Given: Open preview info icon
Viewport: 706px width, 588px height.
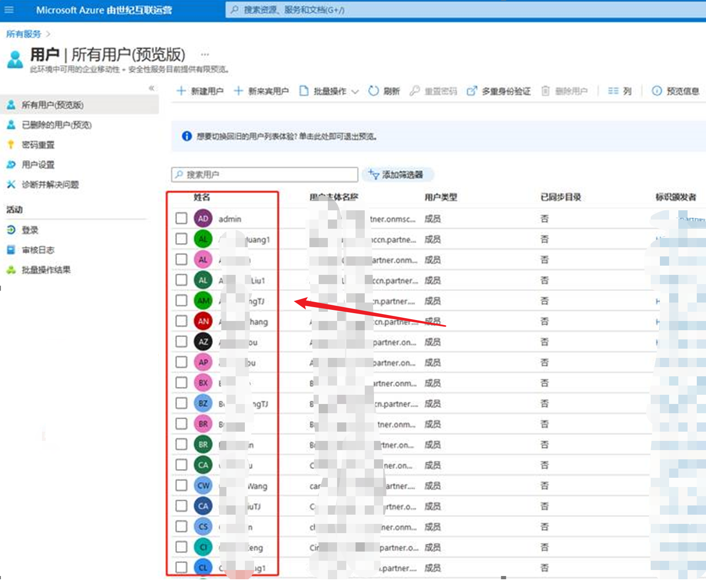Looking at the screenshot, I should (x=657, y=91).
